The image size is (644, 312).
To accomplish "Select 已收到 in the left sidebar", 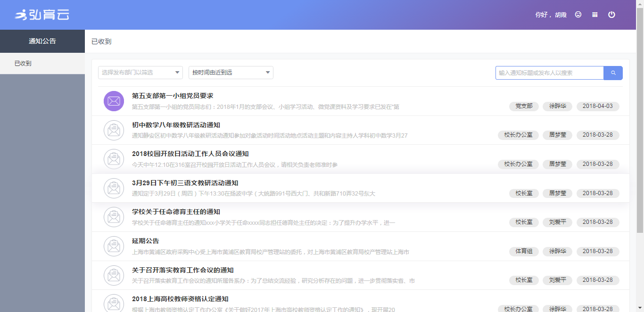I will [23, 64].
